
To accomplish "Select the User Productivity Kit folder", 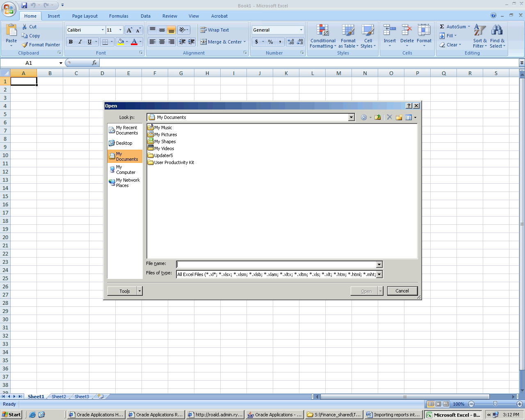I will (174, 162).
